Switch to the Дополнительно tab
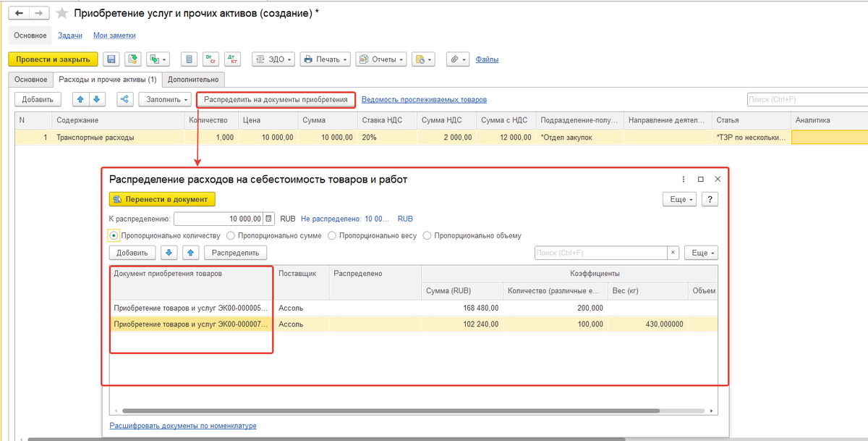This screenshot has height=441, width=868. [x=193, y=79]
